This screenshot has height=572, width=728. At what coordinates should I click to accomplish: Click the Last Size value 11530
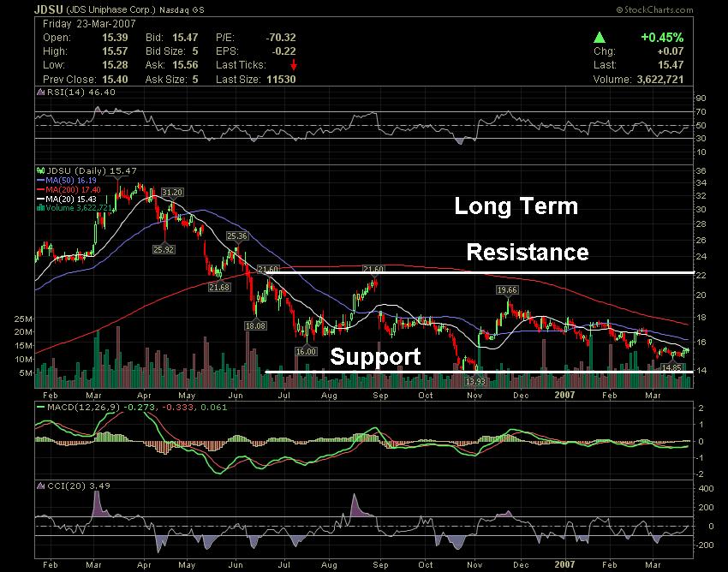281,79
